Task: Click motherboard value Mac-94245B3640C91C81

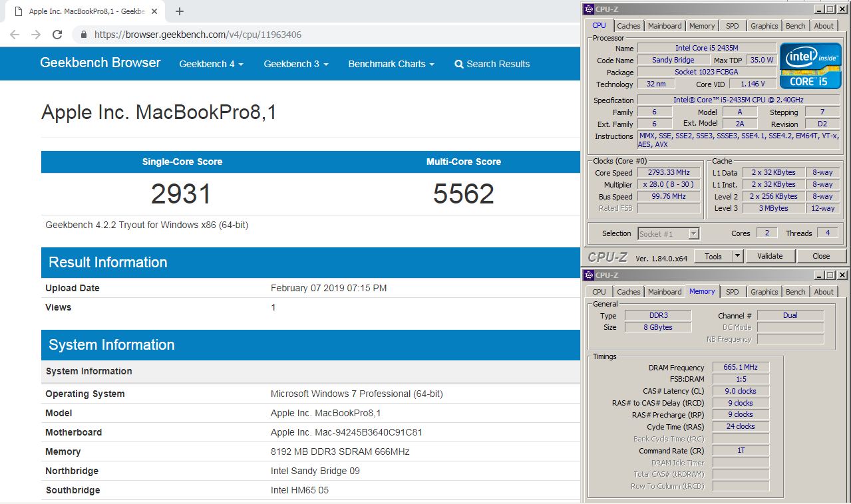Action: click(346, 432)
